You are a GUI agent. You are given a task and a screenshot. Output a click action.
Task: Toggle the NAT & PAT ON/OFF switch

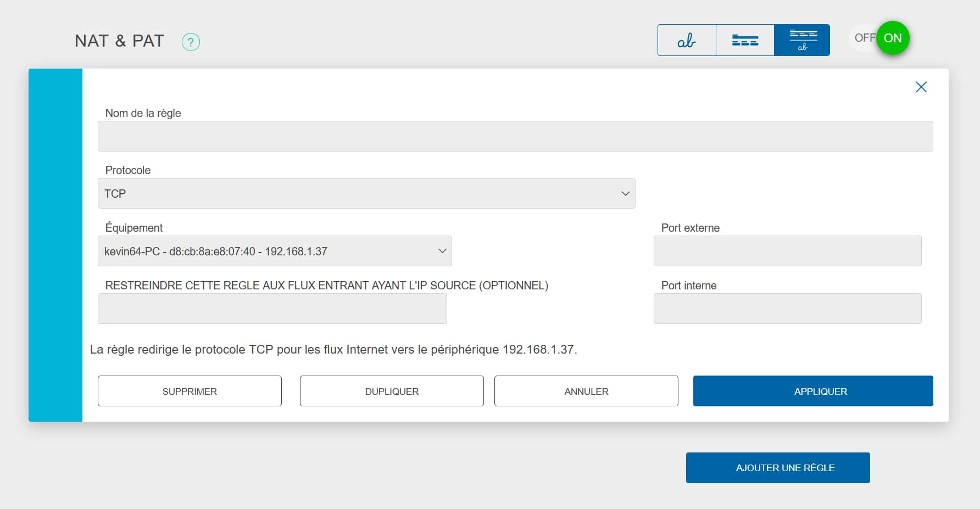879,38
